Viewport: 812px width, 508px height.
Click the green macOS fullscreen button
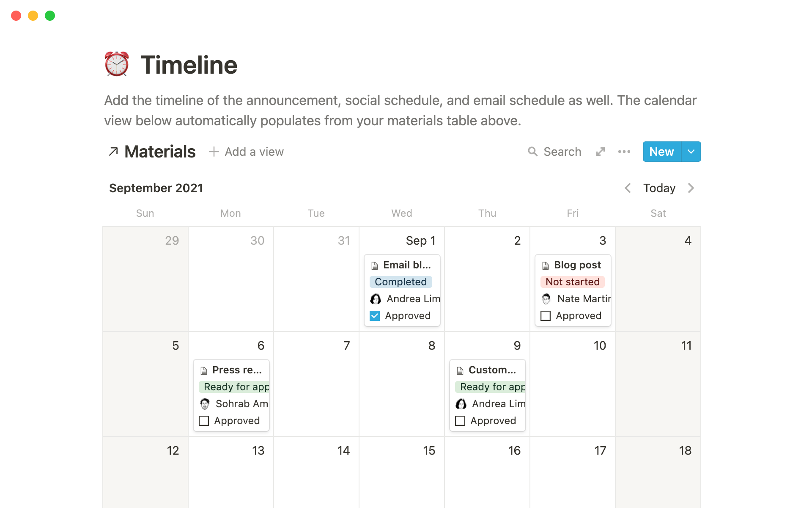tap(50, 16)
